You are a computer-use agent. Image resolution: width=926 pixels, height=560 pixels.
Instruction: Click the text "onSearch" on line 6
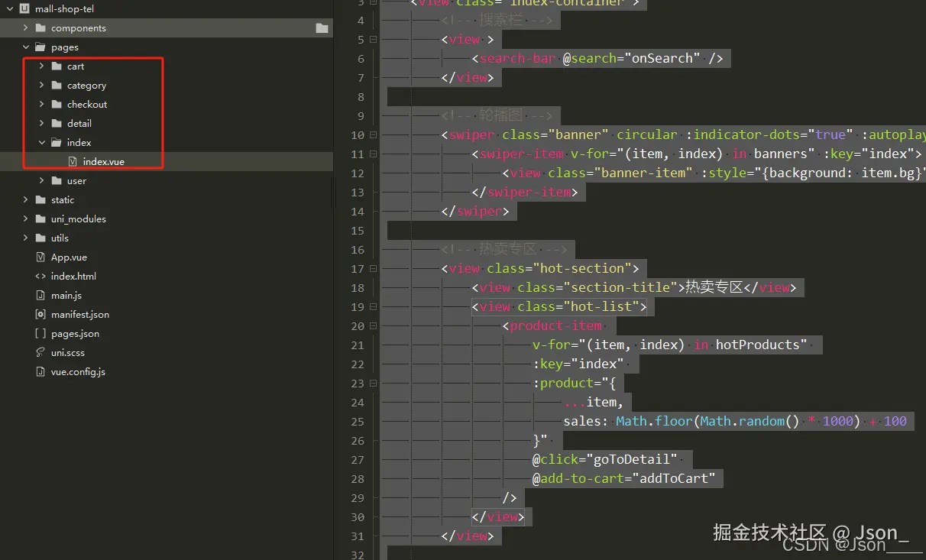coord(662,58)
